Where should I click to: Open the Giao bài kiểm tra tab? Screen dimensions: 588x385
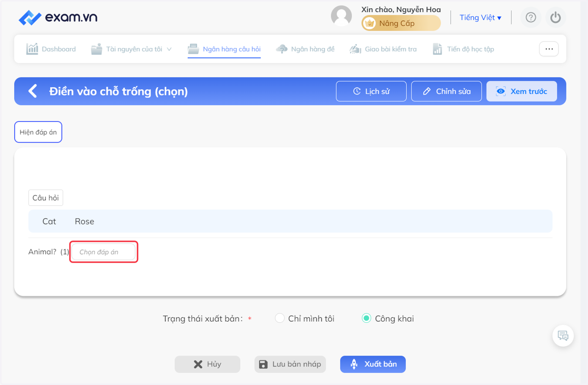point(383,49)
